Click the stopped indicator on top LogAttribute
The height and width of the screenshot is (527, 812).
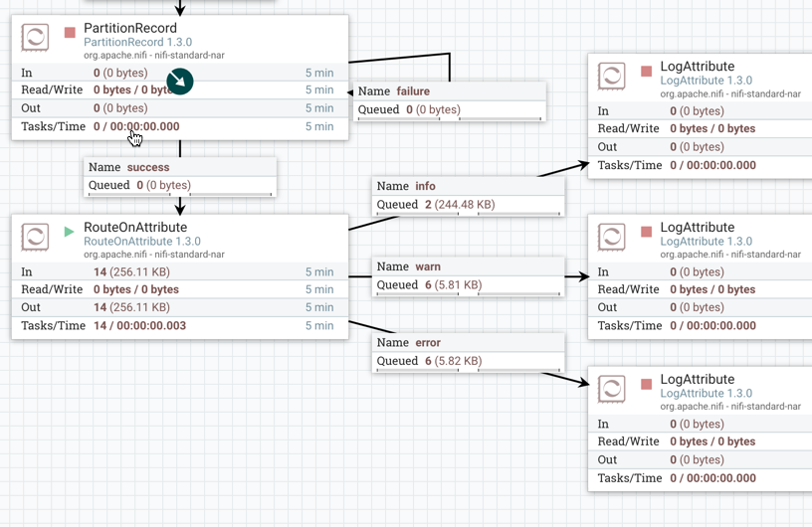(646, 72)
